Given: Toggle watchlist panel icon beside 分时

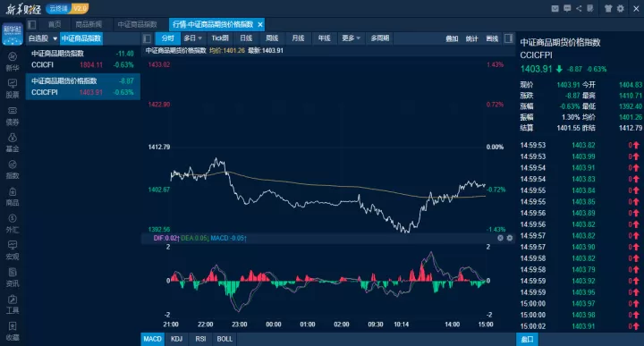Looking at the screenshot, I should pyautogui.click(x=147, y=38).
